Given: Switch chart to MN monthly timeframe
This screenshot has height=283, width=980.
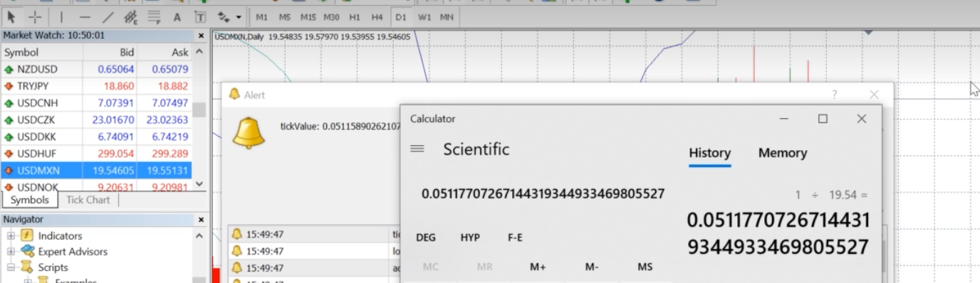Looking at the screenshot, I should [x=447, y=16].
